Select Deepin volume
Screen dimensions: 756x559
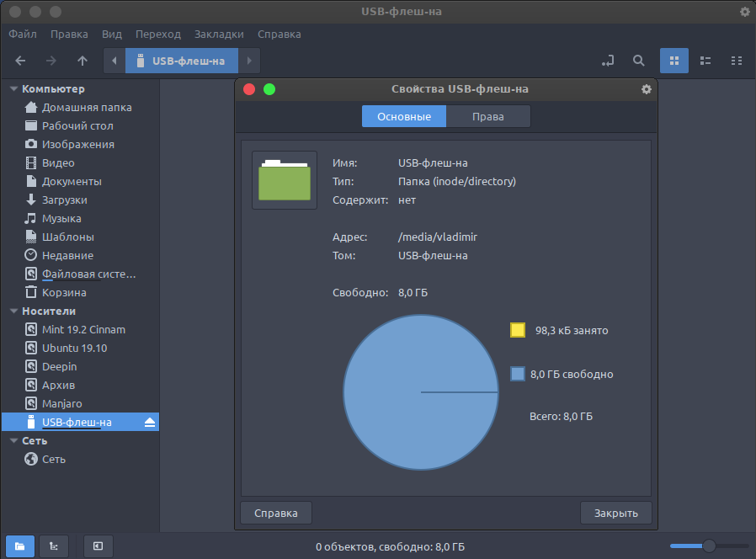[80, 366]
